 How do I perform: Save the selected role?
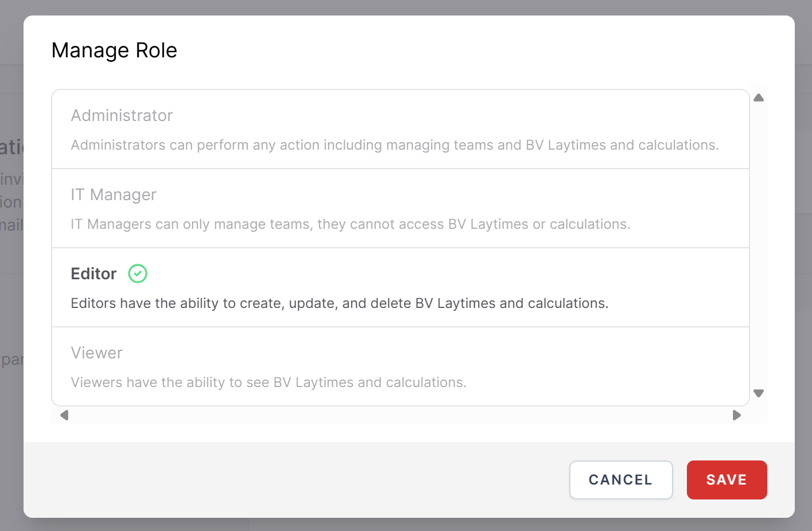[726, 480]
